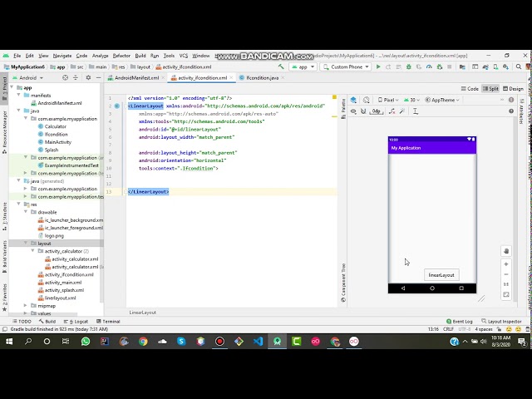
Task: Click linearLayout label in phone preview
Action: [441, 275]
